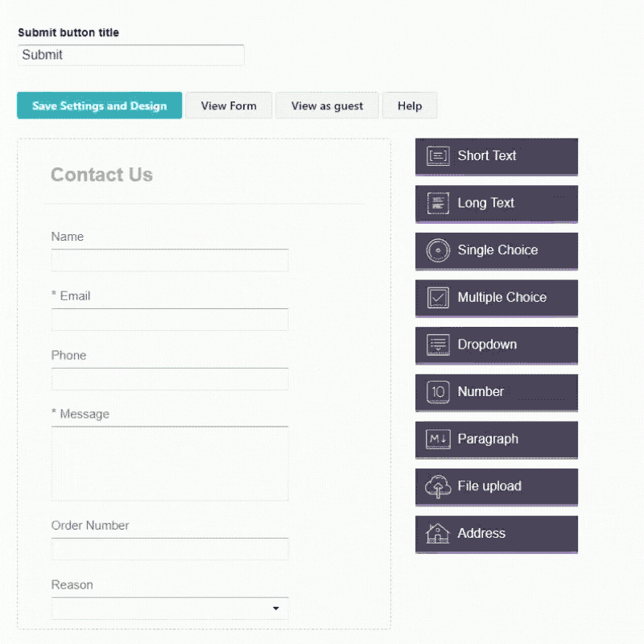Click into the Email text field
This screenshot has width=644, height=644.
(170, 320)
